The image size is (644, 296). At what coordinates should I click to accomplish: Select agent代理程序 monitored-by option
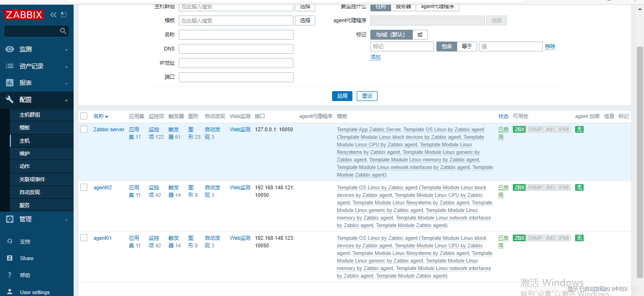(x=437, y=6)
